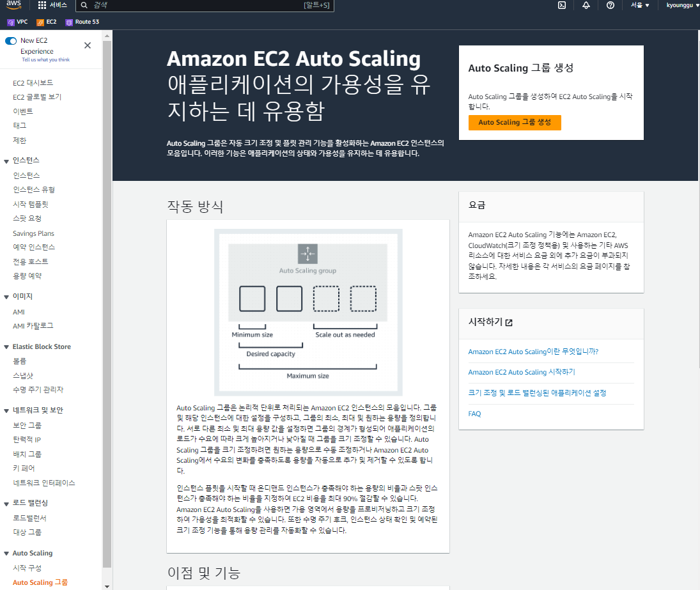700x590 pixels.
Task: Open the help question mark icon
Action: (x=611, y=5)
